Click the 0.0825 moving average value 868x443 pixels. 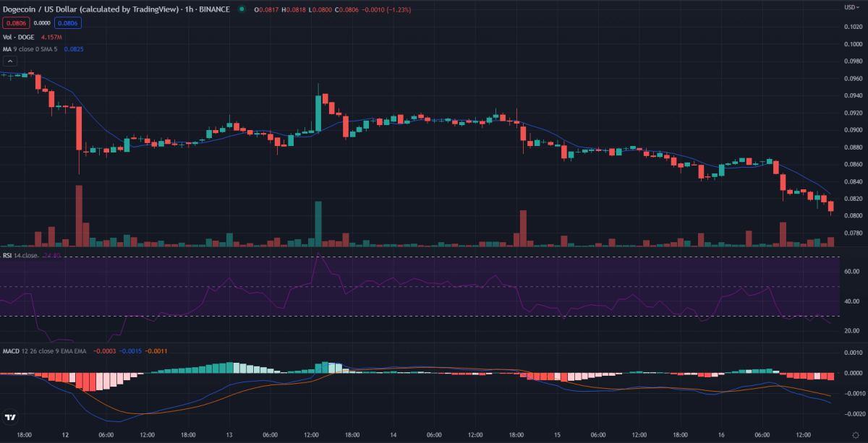pyautogui.click(x=73, y=49)
